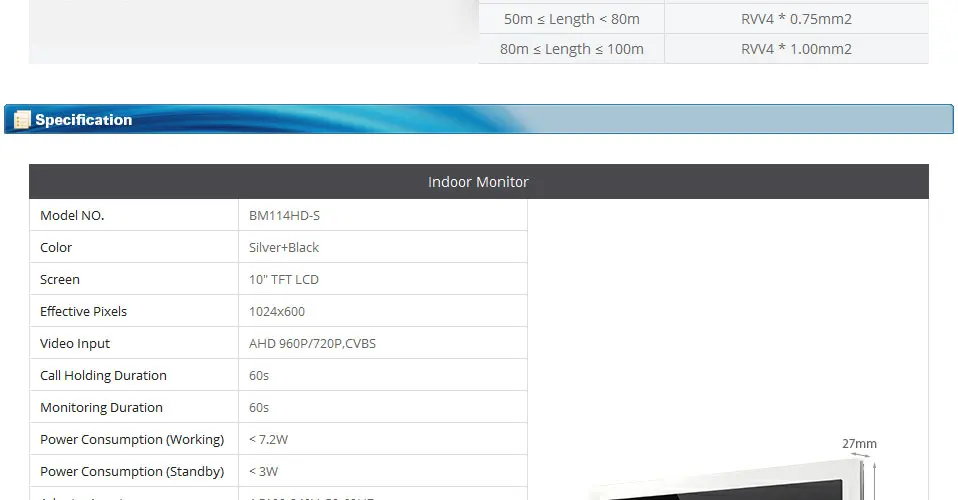Click the Screen label cell
The height and width of the screenshot is (500, 958).
pyautogui.click(x=134, y=279)
